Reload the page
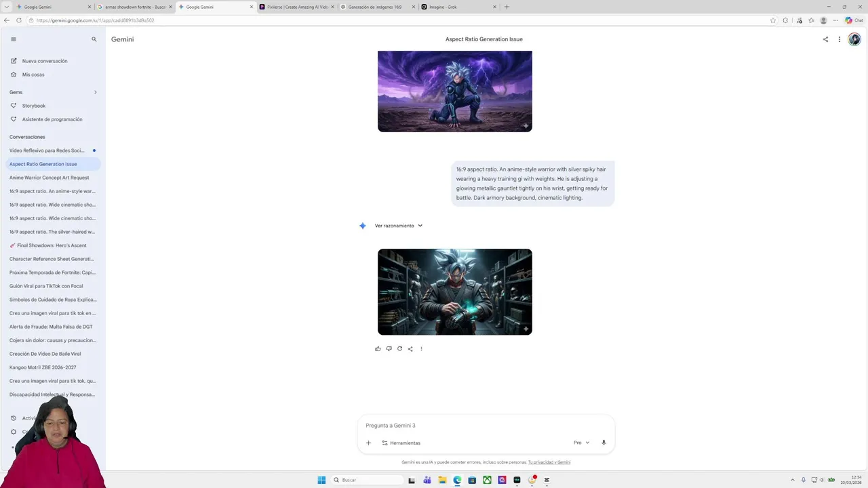868x488 pixels. click(x=18, y=20)
